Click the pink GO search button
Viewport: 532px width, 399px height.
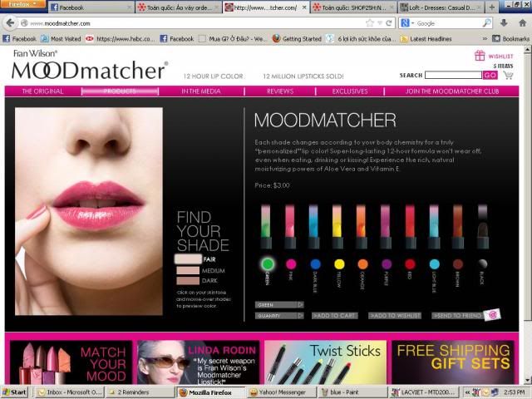tap(490, 75)
